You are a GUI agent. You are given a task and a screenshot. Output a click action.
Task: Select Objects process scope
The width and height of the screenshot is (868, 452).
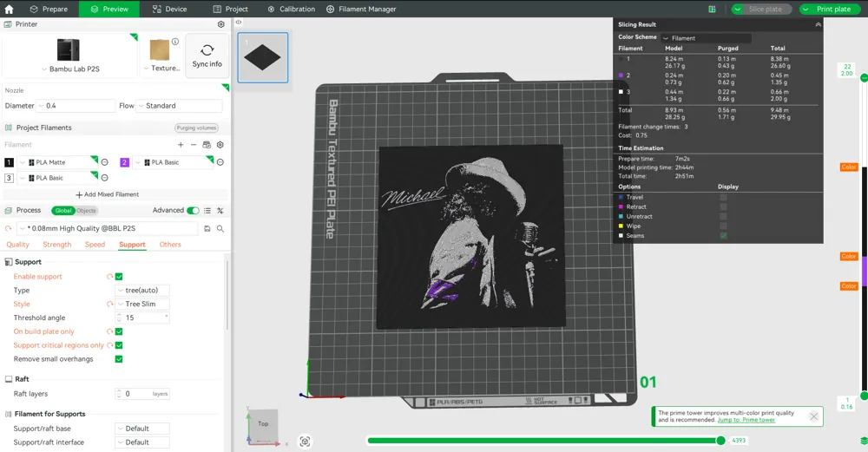[86, 210]
